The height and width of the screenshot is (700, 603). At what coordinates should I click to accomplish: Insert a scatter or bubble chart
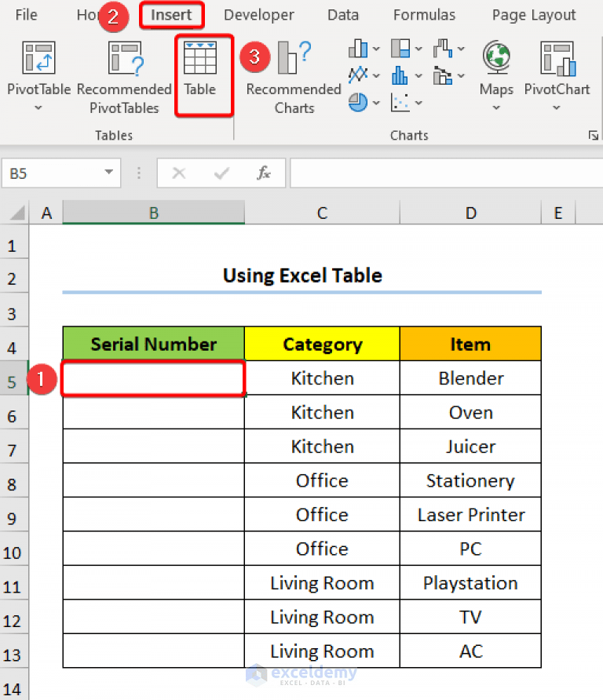400,102
